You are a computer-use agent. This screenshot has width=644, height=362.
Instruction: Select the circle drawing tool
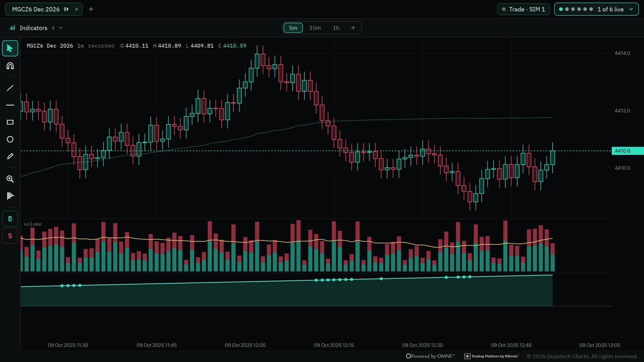(x=10, y=139)
